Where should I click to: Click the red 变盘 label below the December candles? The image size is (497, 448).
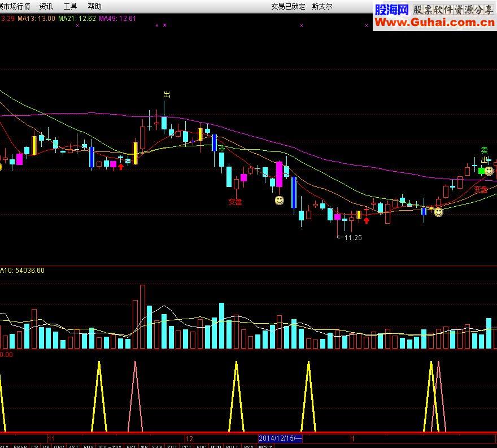235,202
